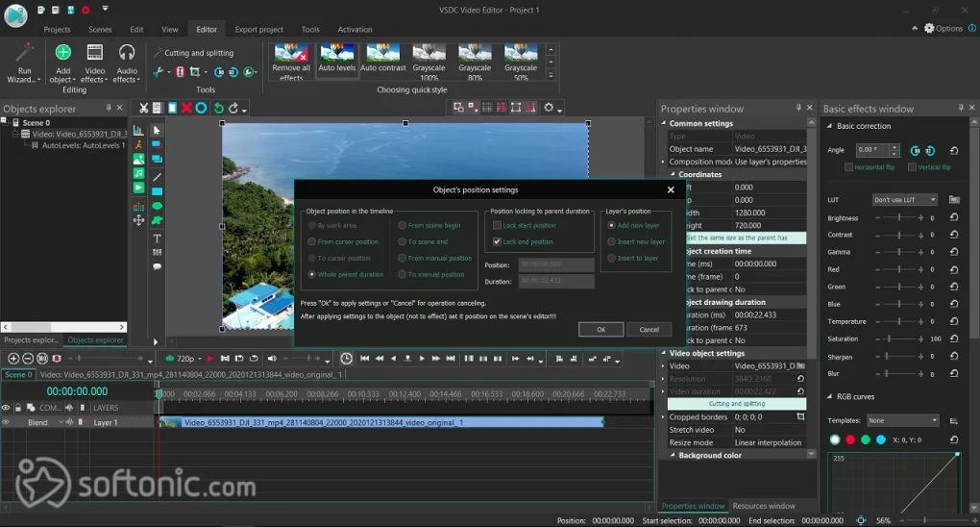Open the Scenes menu

pos(100,30)
